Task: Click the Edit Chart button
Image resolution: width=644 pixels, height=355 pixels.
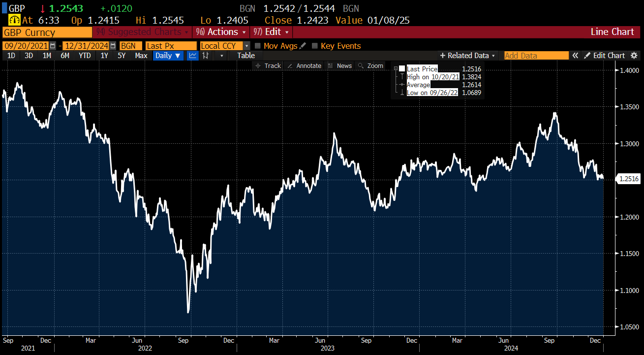Action: (605, 56)
